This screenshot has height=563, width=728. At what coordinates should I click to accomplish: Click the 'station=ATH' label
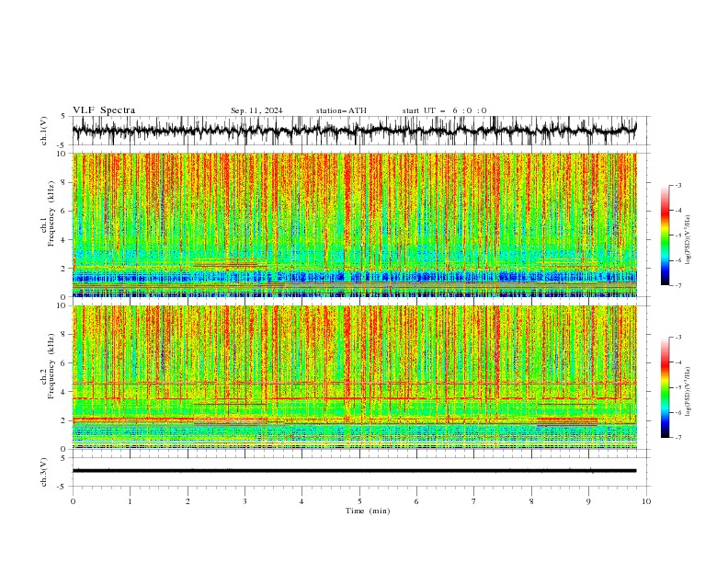pyautogui.click(x=341, y=110)
